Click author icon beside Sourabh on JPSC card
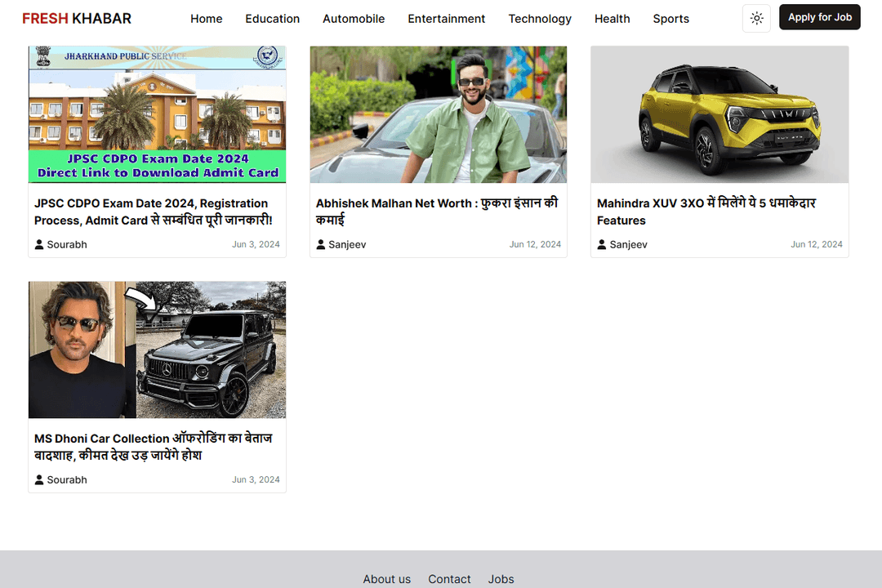Viewport: 882px width, 588px height. (x=39, y=244)
